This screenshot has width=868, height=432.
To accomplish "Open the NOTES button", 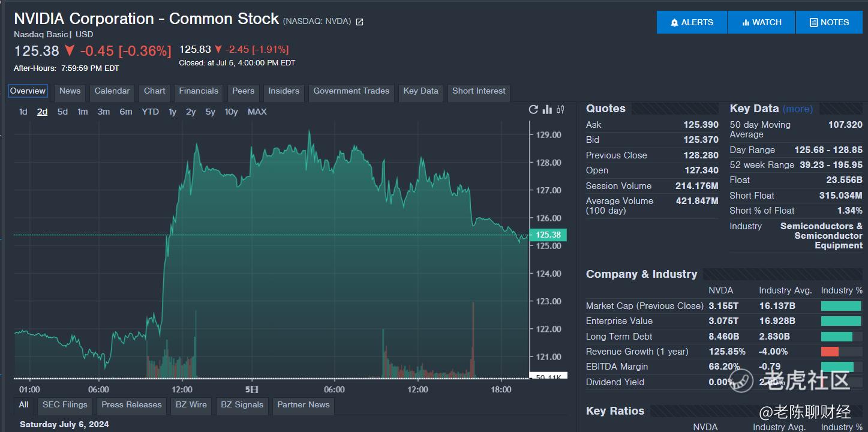I will 830,22.
